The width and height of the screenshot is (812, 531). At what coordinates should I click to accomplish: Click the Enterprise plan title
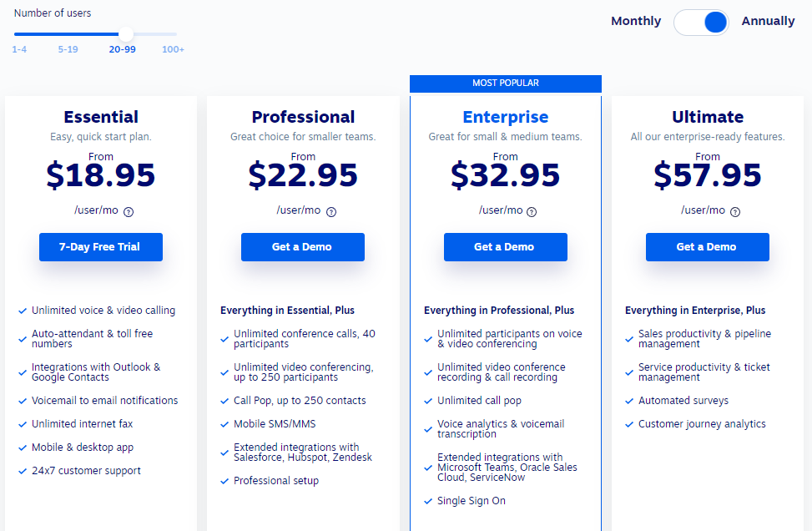click(x=506, y=117)
